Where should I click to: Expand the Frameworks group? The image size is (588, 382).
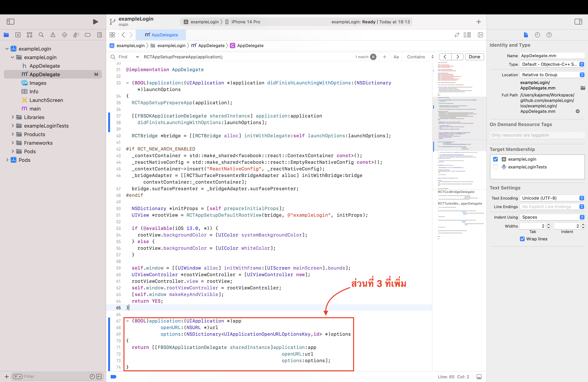click(x=13, y=143)
